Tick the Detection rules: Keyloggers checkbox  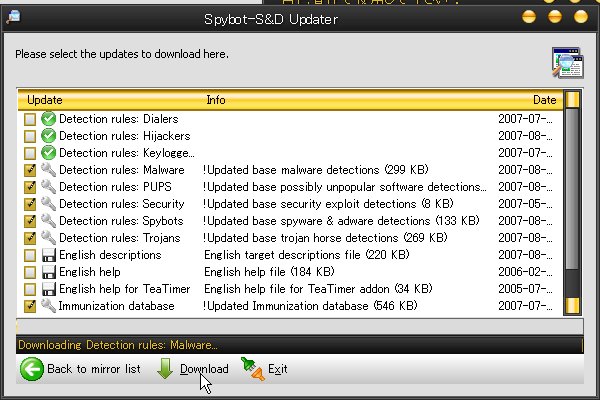[30, 153]
